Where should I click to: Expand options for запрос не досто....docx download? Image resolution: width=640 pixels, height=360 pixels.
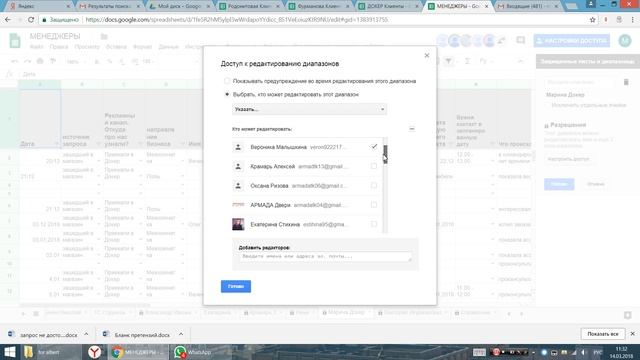pyautogui.click(x=86, y=334)
